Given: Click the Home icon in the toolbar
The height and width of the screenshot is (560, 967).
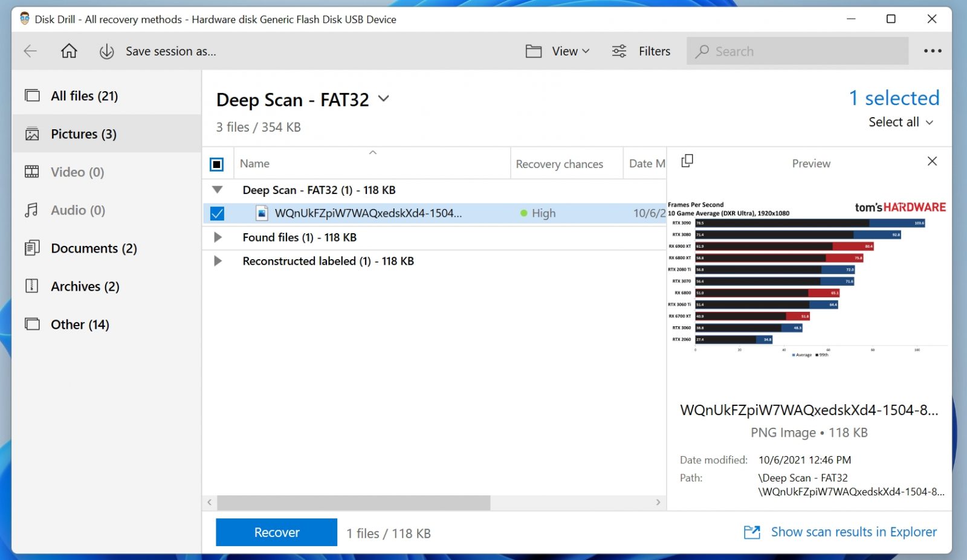Looking at the screenshot, I should click(68, 51).
